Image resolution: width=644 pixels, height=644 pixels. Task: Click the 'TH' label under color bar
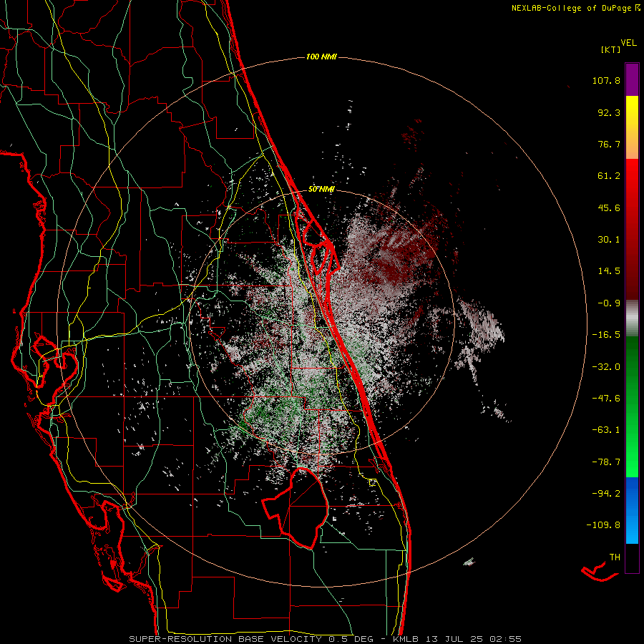pyautogui.click(x=615, y=557)
